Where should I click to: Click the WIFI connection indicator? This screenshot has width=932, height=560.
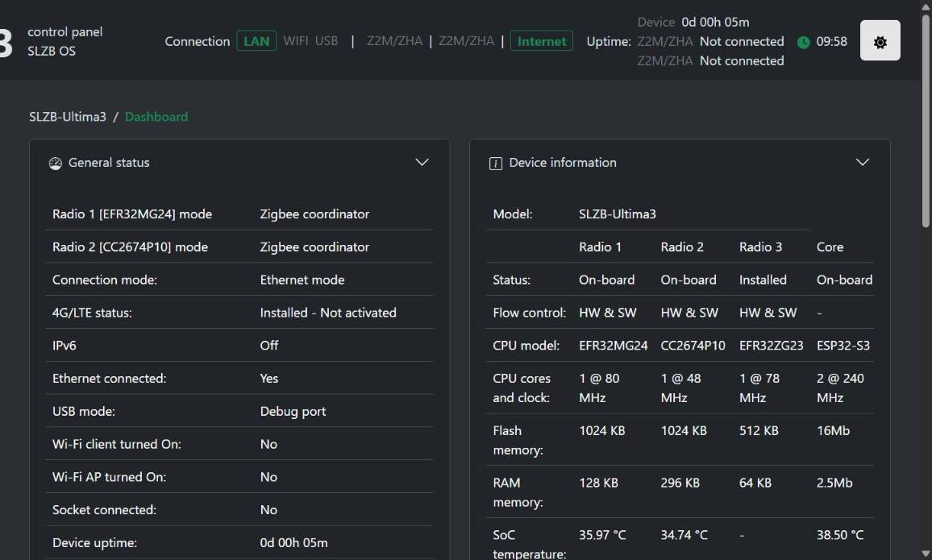pyautogui.click(x=295, y=41)
